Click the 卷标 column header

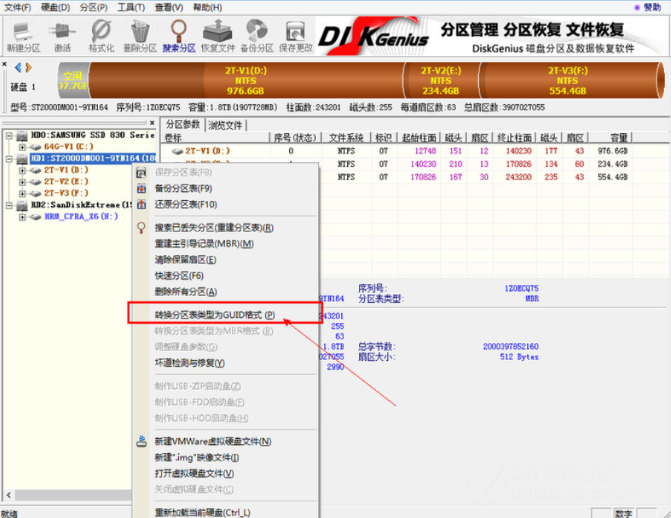216,138
